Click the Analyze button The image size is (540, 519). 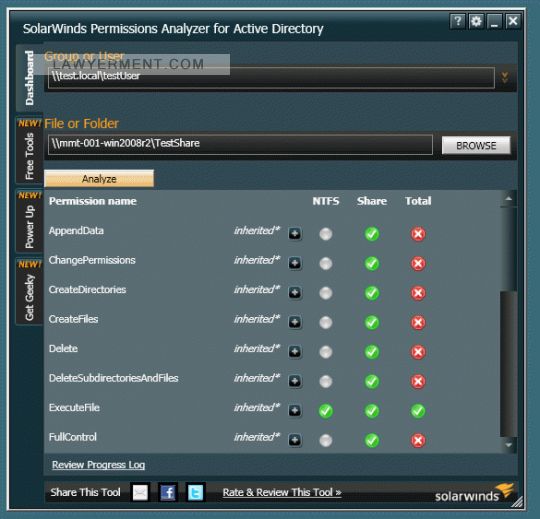click(99, 178)
